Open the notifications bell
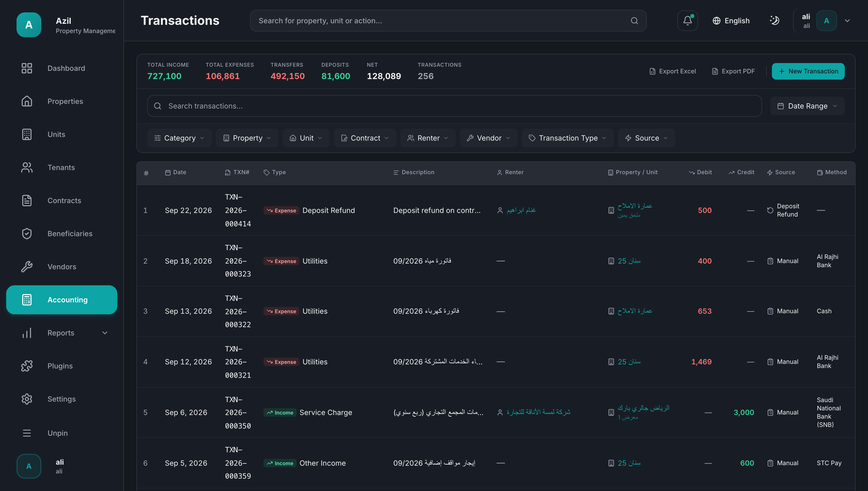868x491 pixels. [x=687, y=21]
